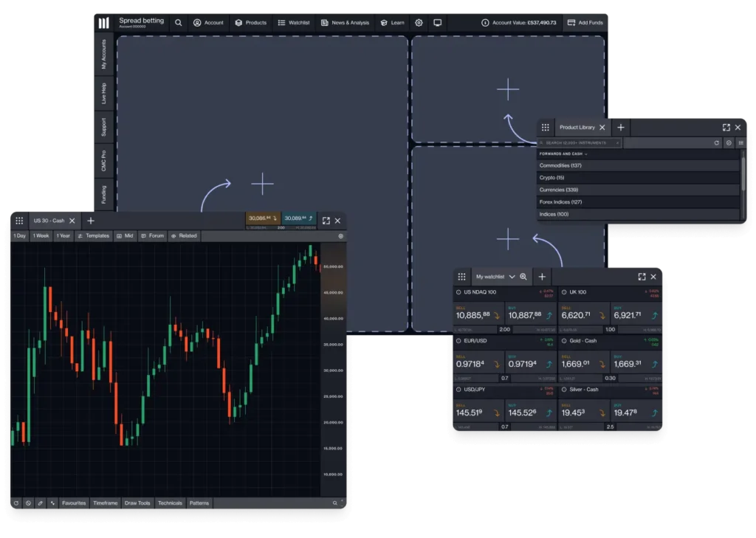Expand the Forwards and Cash dropdown
The height and width of the screenshot is (538, 756).
click(563, 154)
